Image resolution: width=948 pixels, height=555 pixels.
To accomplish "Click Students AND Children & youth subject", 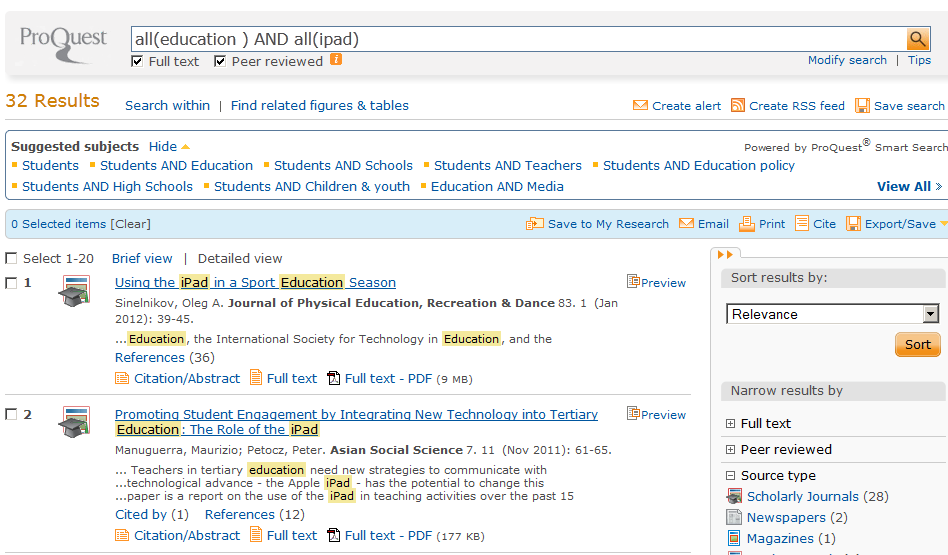I will [311, 186].
